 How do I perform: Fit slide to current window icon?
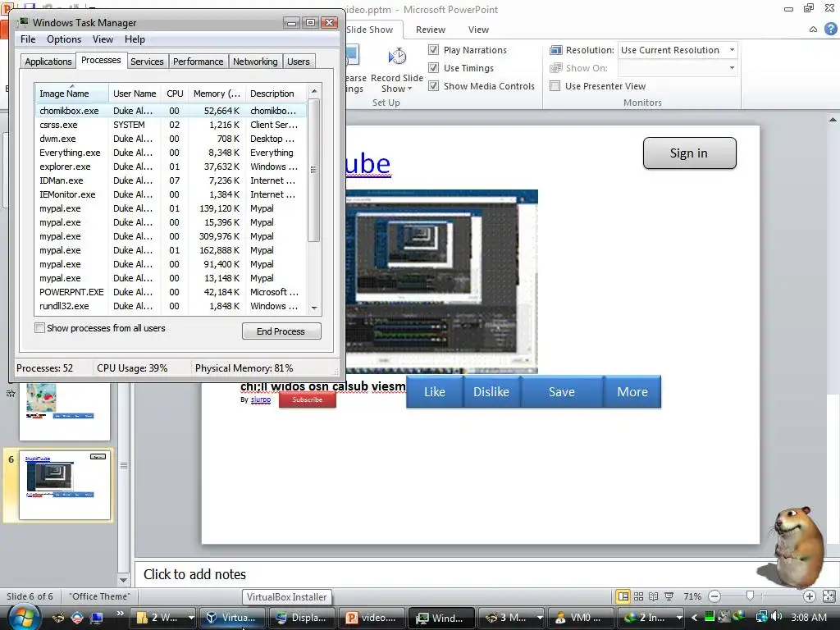(x=829, y=596)
